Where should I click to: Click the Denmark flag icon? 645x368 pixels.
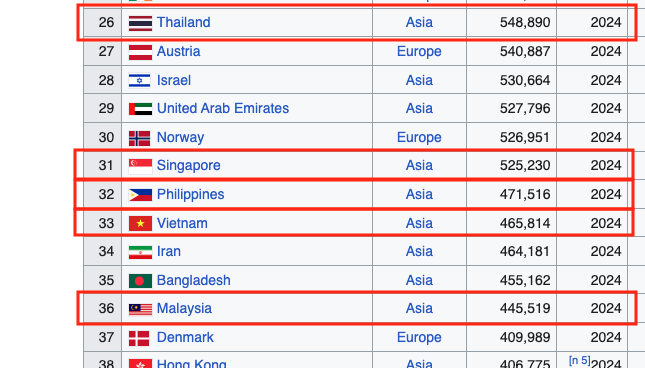pos(139,338)
